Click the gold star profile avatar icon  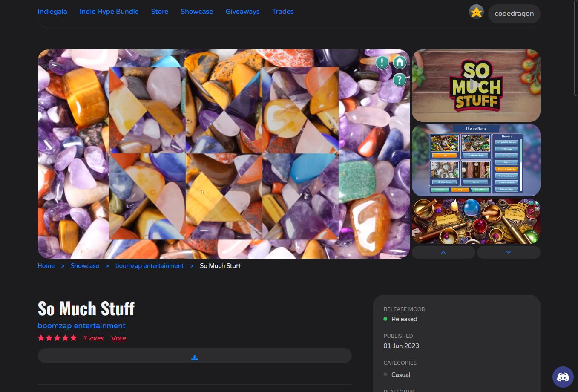[x=476, y=12]
